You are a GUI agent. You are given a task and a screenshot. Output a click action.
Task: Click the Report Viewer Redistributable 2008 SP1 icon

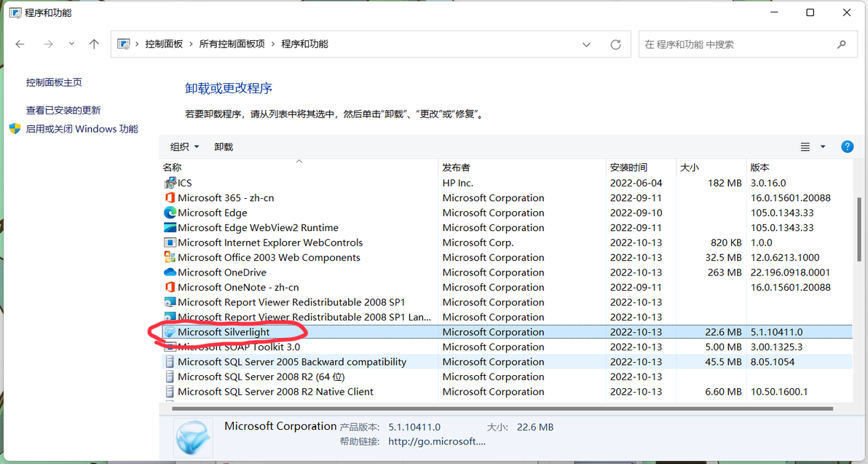pos(170,302)
